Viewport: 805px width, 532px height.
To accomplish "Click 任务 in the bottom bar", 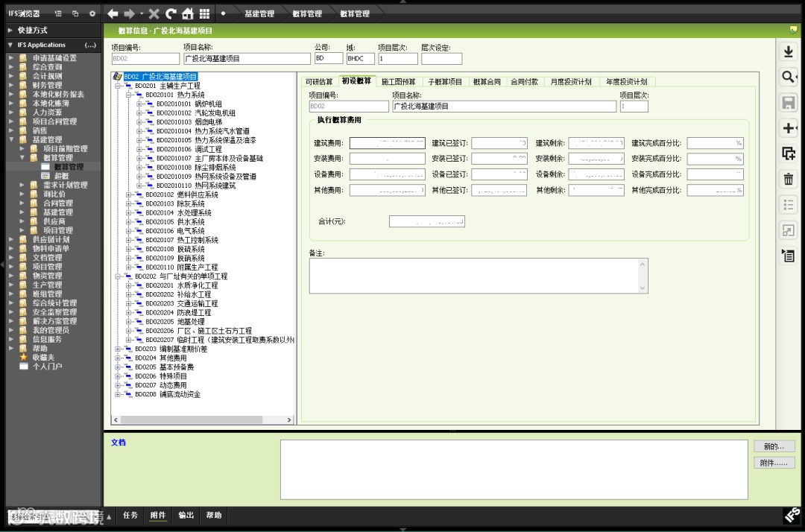I will [x=130, y=515].
